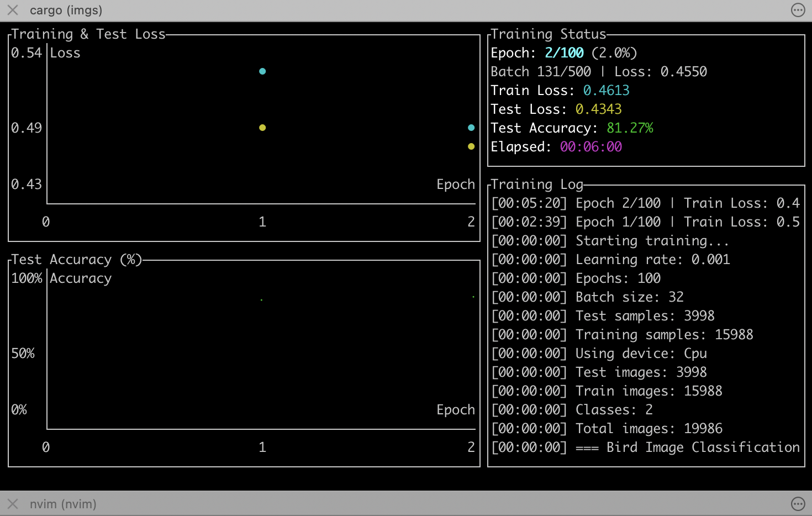
Task: Click the yellow test loss point at epoch 1
Action: [x=262, y=128]
